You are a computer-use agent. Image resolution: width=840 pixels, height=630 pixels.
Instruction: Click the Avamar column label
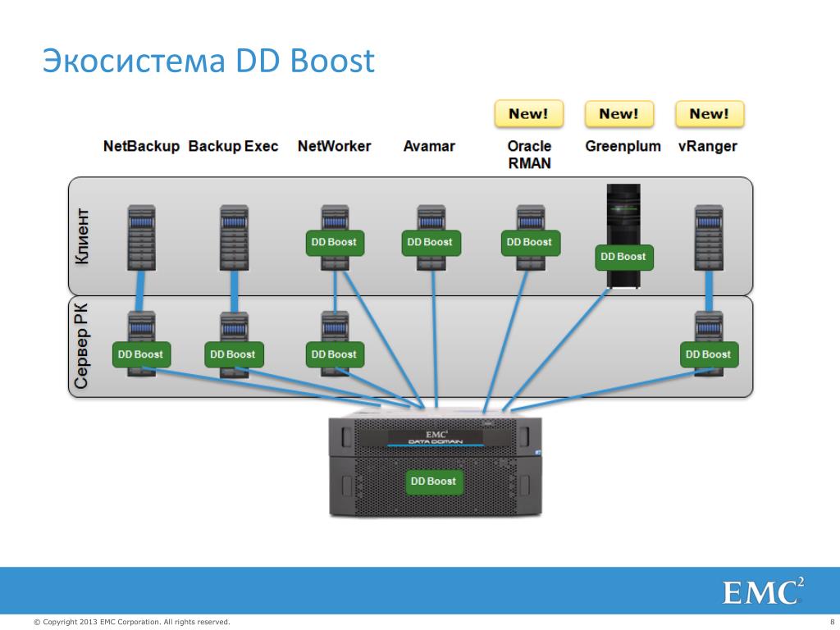(429, 146)
